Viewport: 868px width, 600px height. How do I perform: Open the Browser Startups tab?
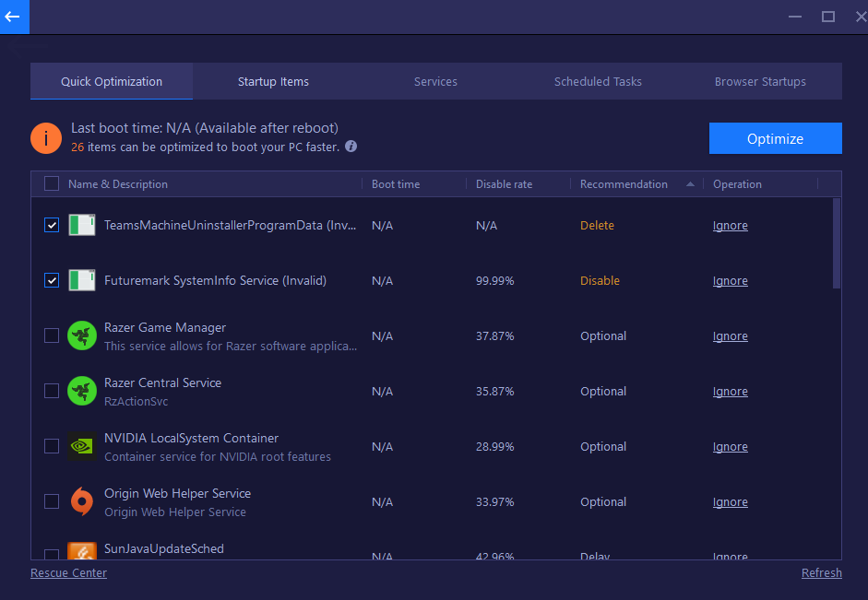click(x=760, y=81)
